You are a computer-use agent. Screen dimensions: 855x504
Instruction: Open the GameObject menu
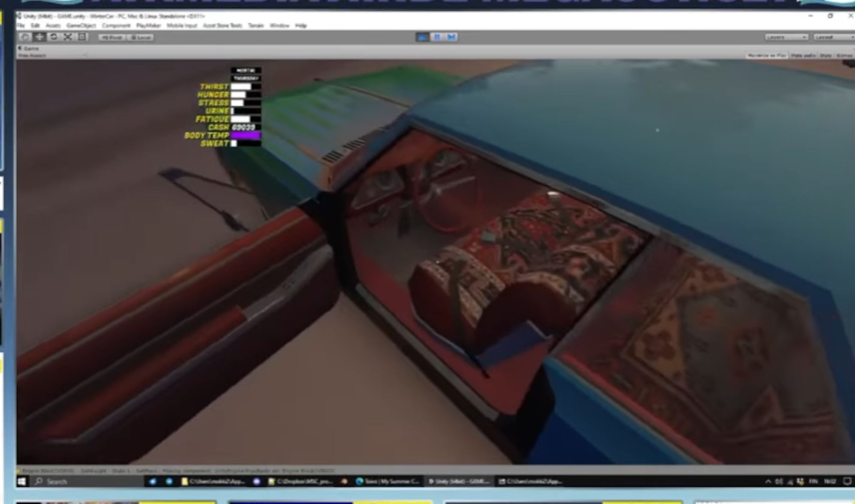click(x=81, y=26)
